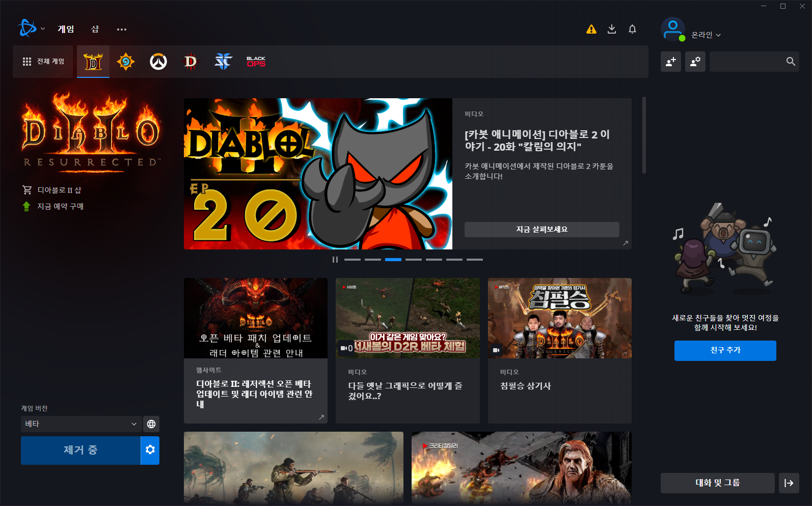Click the content area vertical scrollbar
This screenshot has height=506, width=812.
pos(644,135)
